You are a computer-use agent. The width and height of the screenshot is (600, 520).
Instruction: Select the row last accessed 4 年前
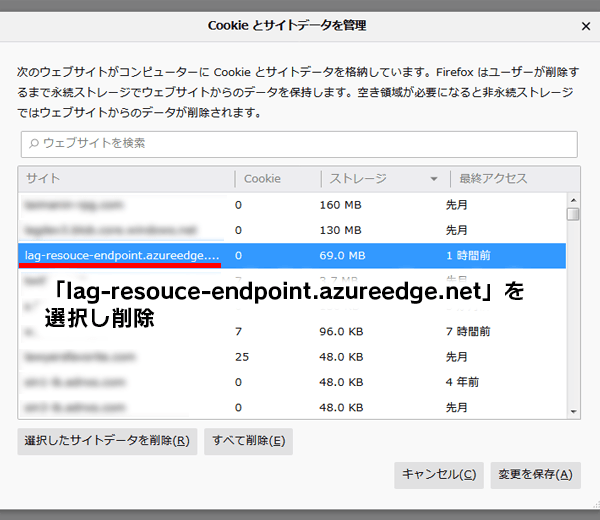click(292, 382)
